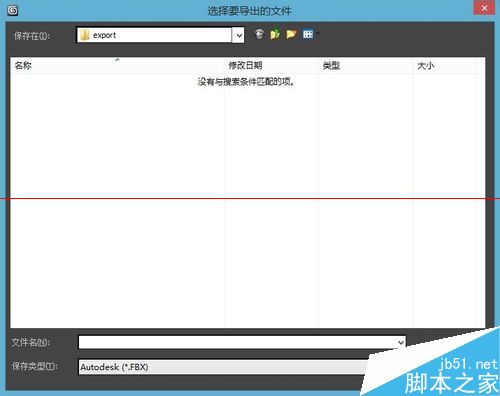Click the export folder icon in path box
Image resolution: width=500 pixels, height=396 pixels.
[x=85, y=35]
